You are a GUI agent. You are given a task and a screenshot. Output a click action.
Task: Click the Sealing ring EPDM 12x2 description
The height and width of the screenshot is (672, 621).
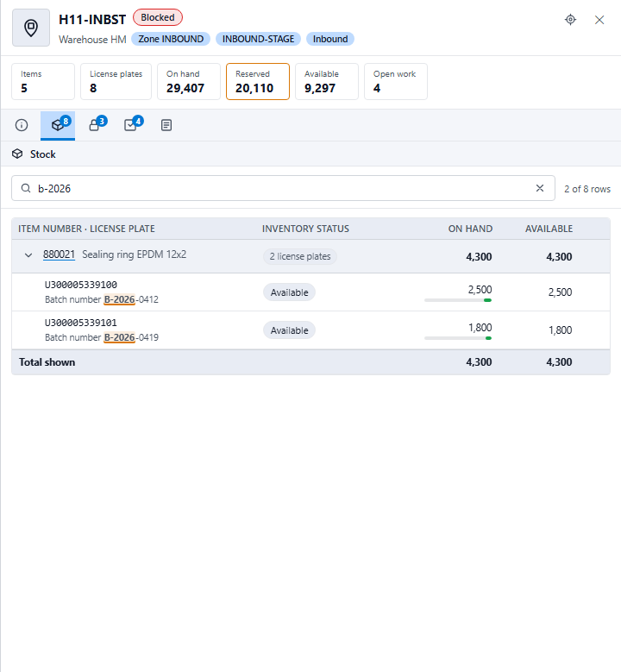(x=135, y=254)
